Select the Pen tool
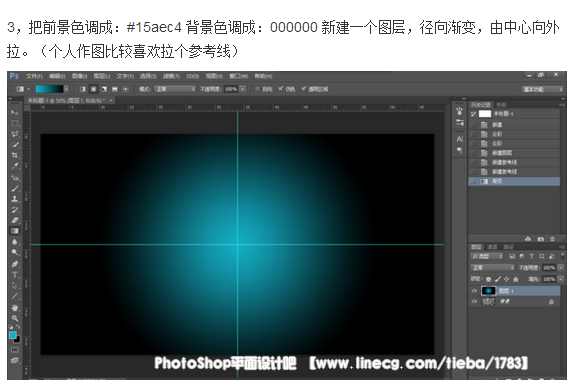This screenshot has height=380, width=578. pyautogui.click(x=15, y=264)
